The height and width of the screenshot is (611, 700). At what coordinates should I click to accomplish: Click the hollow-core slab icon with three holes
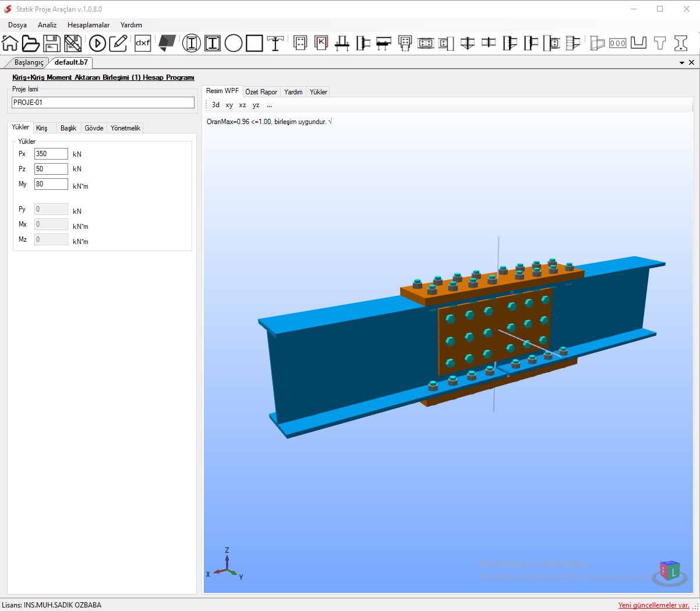pyautogui.click(x=618, y=43)
